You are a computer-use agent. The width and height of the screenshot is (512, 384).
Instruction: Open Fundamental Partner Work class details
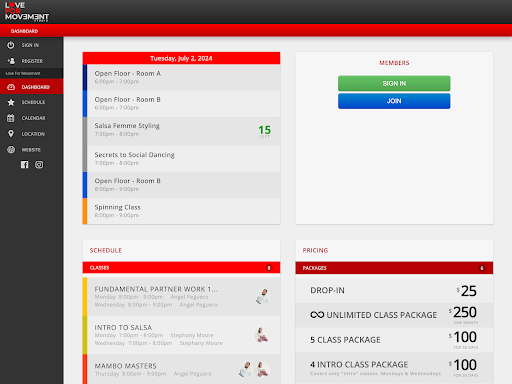coord(181,297)
